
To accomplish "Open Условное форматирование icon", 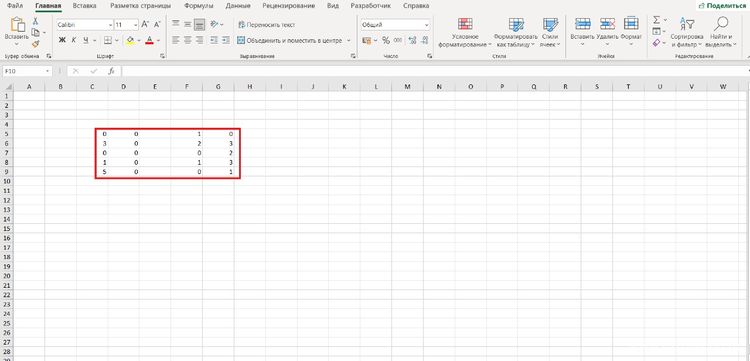I will point(465,24).
